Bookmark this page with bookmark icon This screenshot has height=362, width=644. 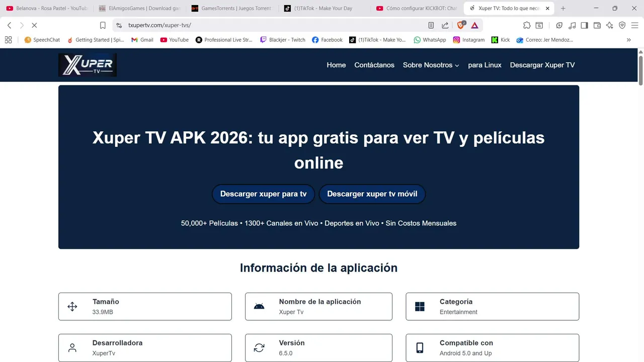(x=103, y=25)
